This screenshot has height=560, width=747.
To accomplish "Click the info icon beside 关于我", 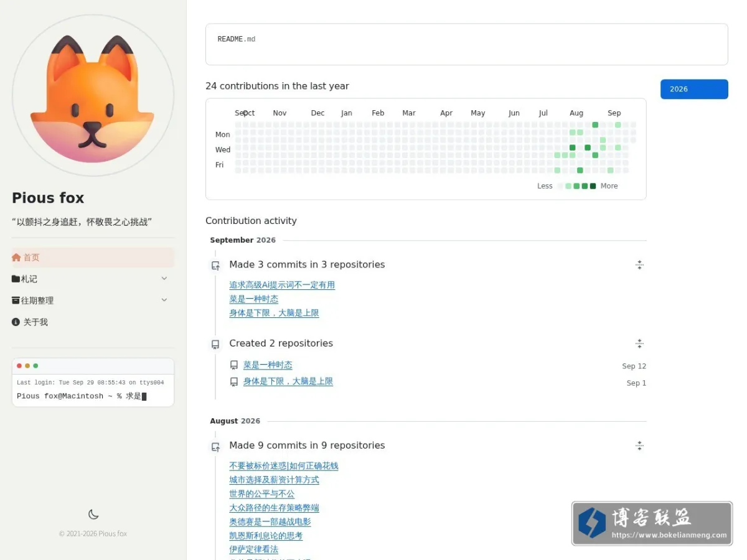I will [x=16, y=322].
